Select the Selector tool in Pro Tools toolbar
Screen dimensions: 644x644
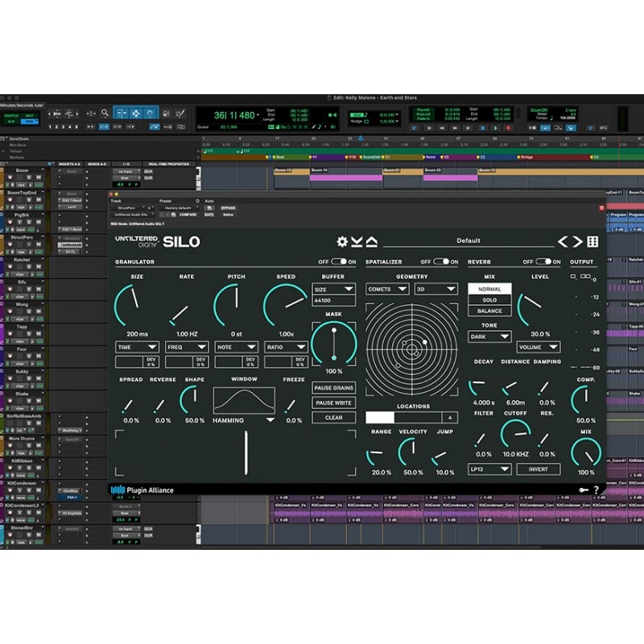tap(135, 114)
